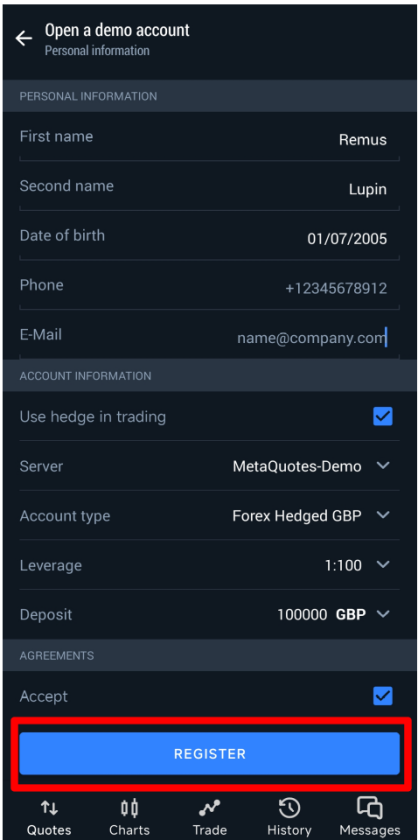This screenshot has height=840, width=418.
Task: Tap the blue REGISTER button
Action: click(210, 753)
